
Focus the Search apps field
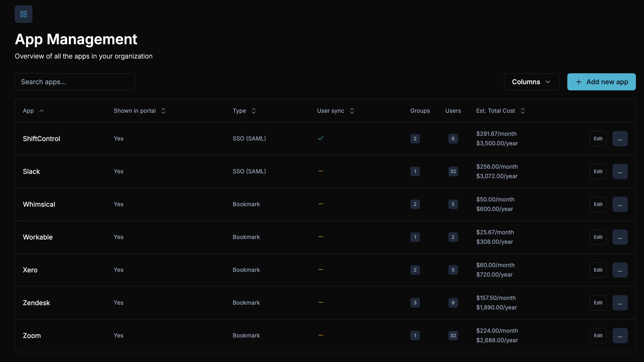point(75,82)
